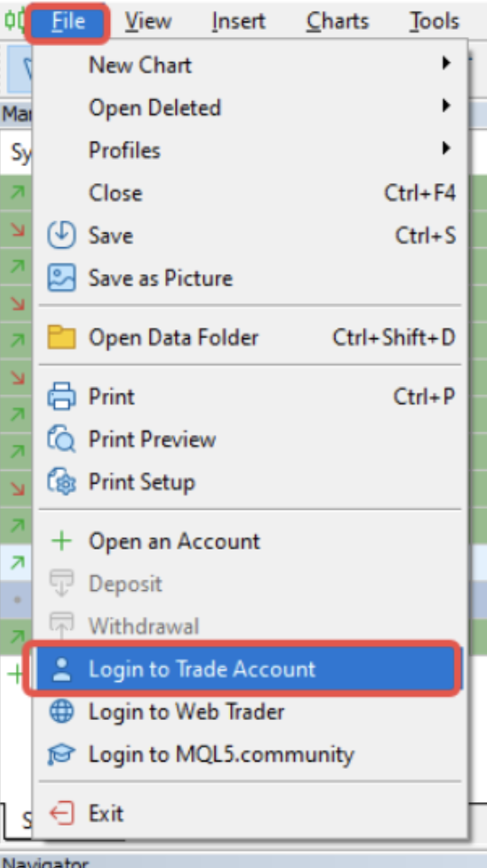Click the globe icon for Web Trader
The height and width of the screenshot is (868, 487).
(61, 711)
